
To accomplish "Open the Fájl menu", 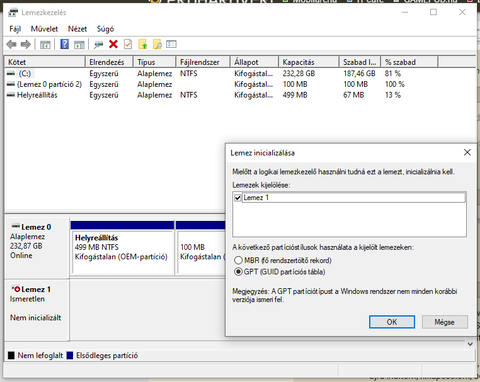I will coord(15,29).
